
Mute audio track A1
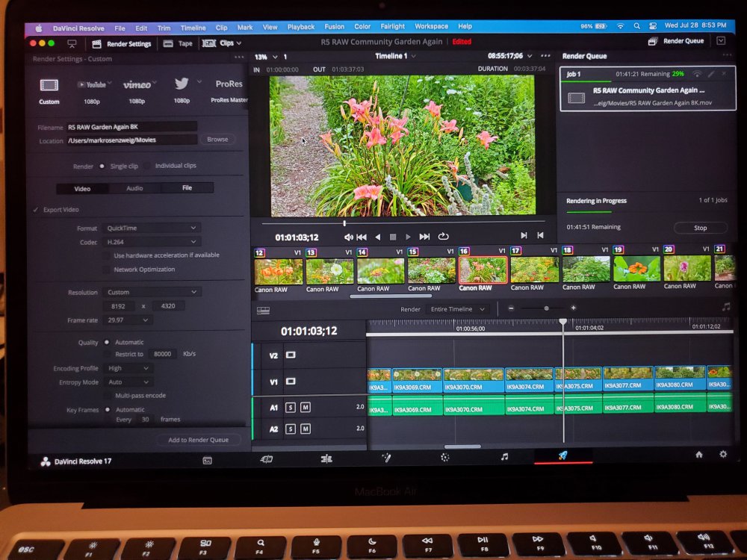click(x=306, y=407)
